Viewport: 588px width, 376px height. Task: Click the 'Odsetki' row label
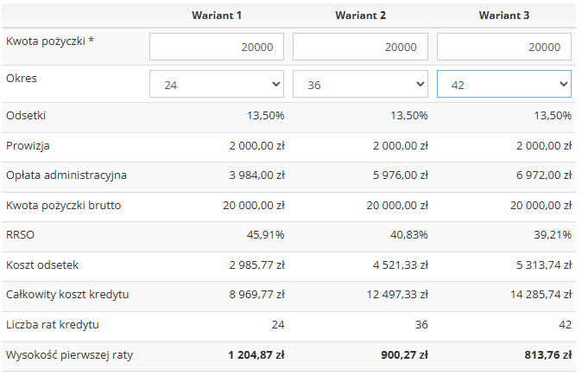[26, 115]
